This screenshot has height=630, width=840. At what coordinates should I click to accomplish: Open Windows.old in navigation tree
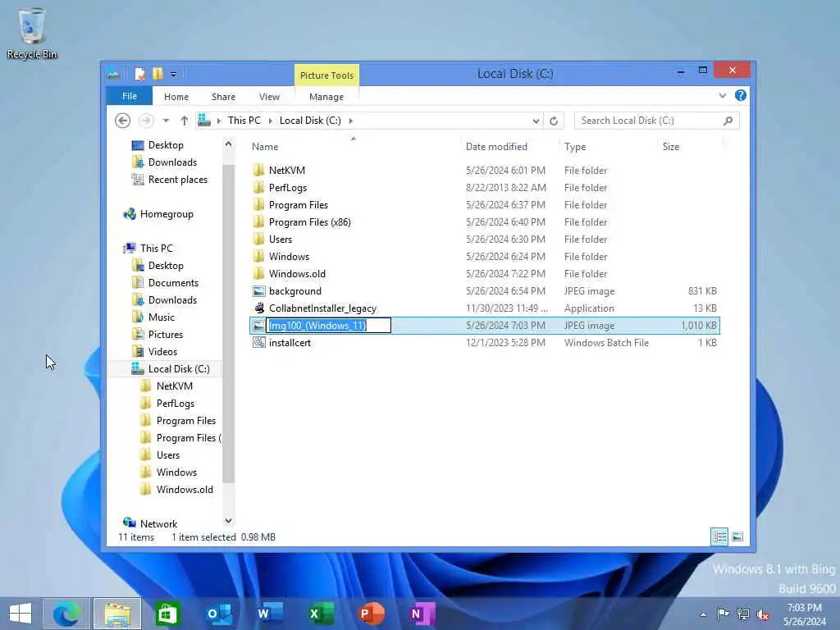[x=185, y=490]
